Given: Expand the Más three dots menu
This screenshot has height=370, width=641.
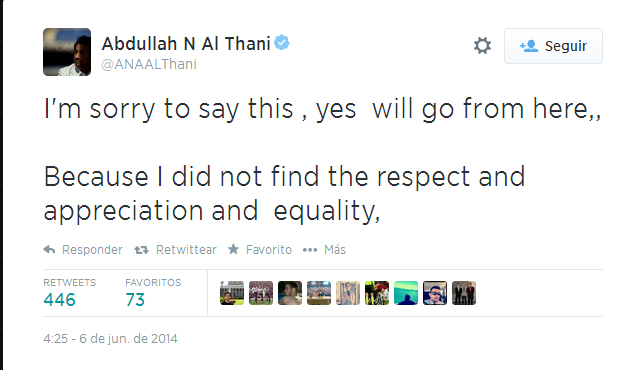Looking at the screenshot, I should pos(310,250).
